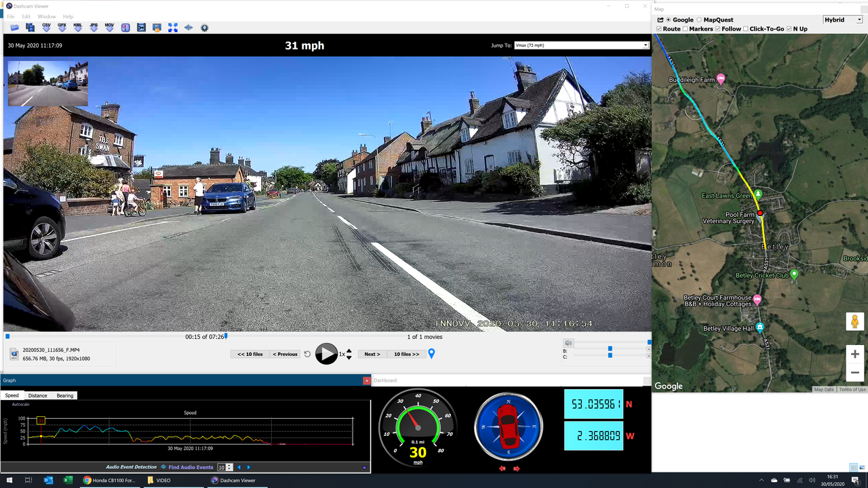Save current frame as JPG
The width and height of the screenshot is (868, 488).
(94, 28)
